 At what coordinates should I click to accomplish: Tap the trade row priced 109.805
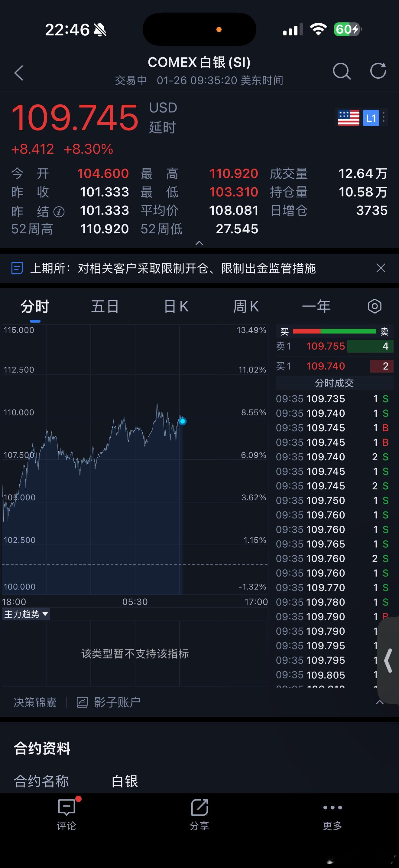[x=327, y=675]
